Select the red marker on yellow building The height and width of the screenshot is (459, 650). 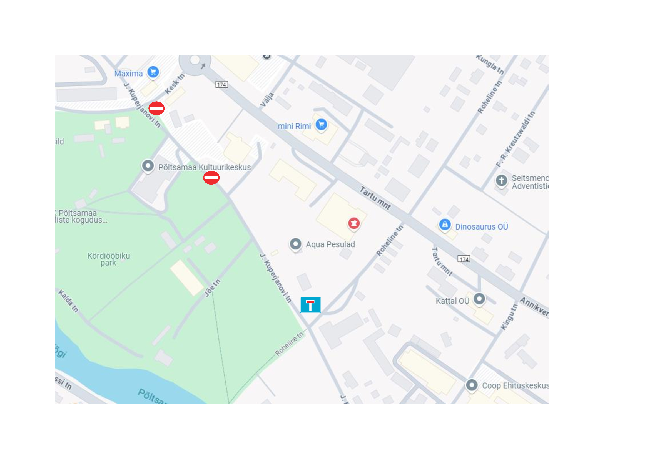click(x=354, y=223)
